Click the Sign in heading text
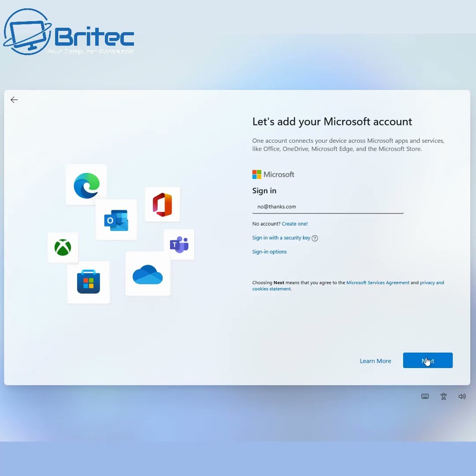The height and width of the screenshot is (476, 476). click(264, 191)
